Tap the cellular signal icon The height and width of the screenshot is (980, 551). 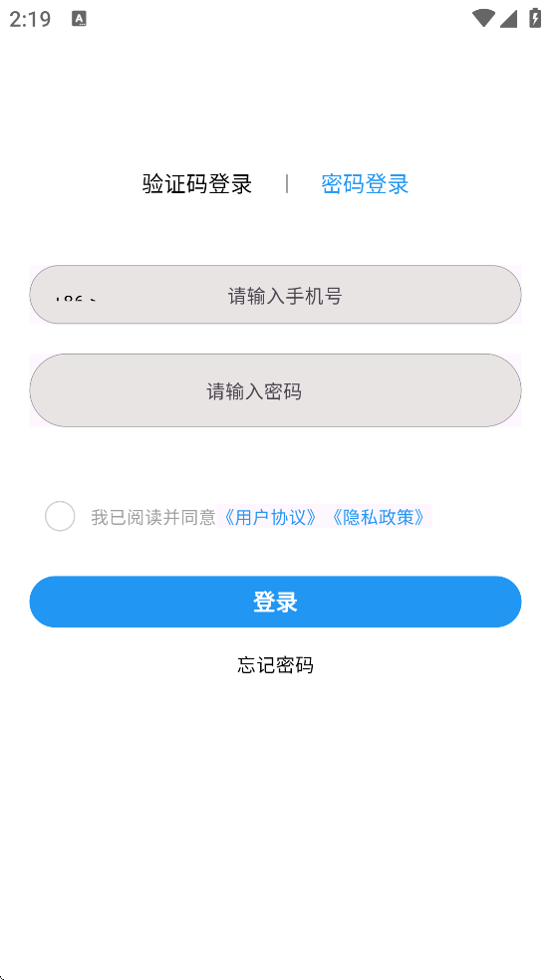click(508, 19)
